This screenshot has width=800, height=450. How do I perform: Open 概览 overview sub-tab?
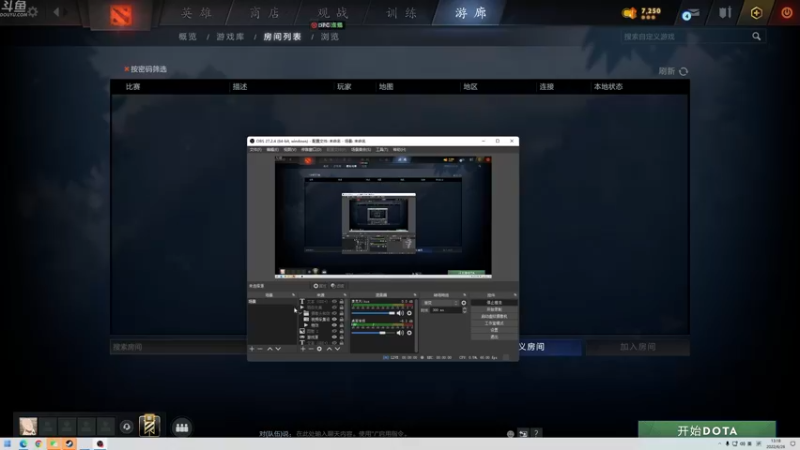[188, 37]
